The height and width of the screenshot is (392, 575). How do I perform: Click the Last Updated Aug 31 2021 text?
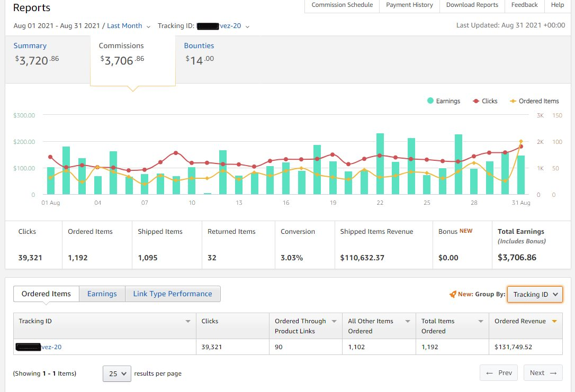(510, 25)
